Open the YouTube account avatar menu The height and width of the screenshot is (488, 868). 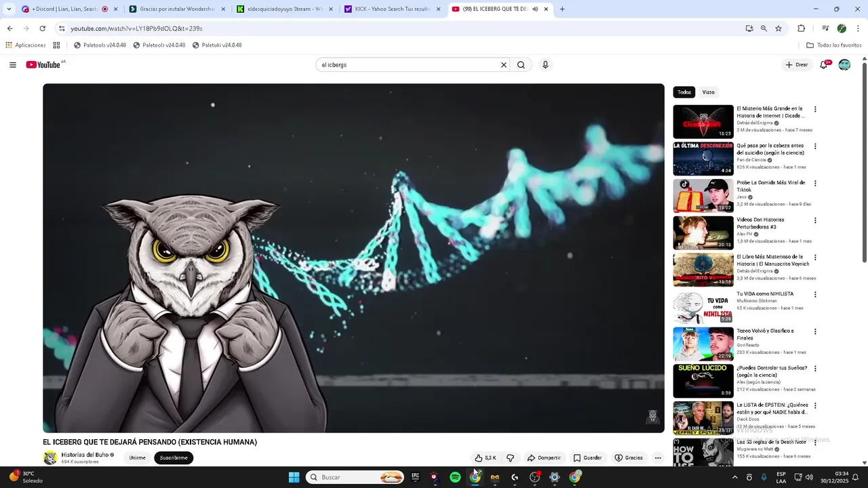[844, 65]
